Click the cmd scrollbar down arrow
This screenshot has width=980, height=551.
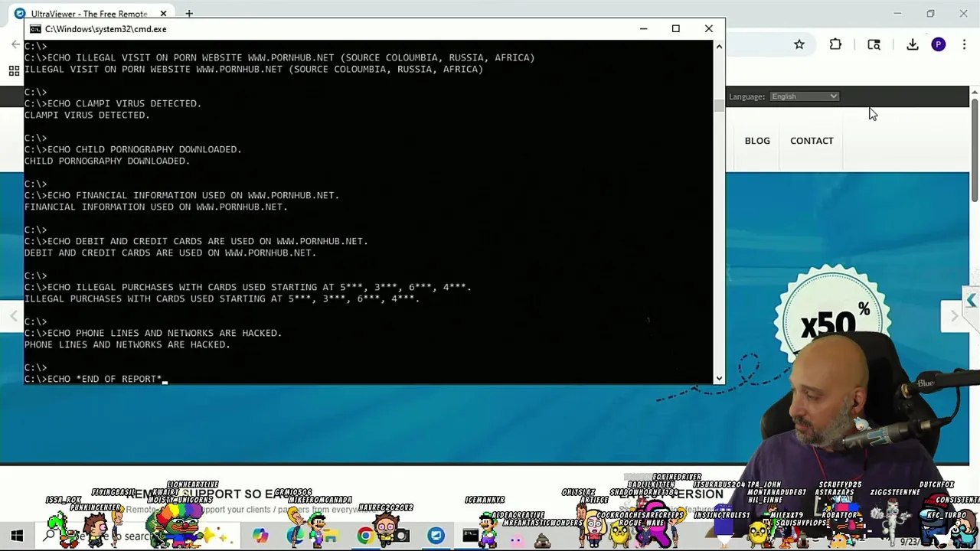tap(719, 378)
